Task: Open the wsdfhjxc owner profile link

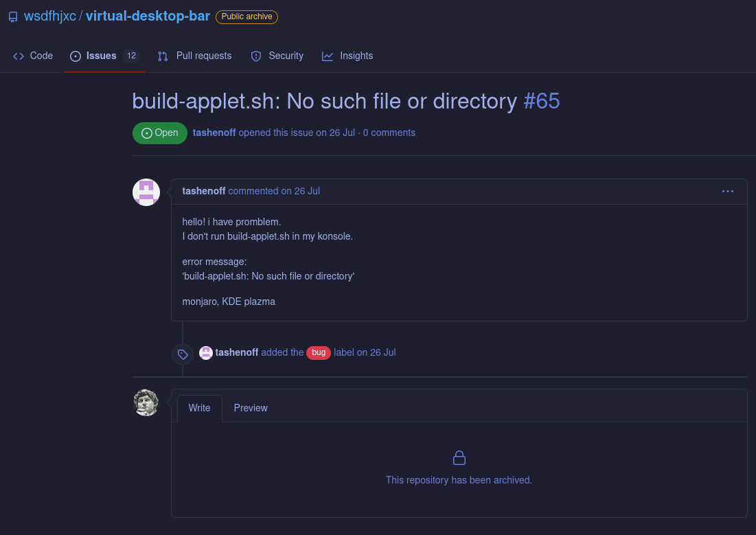Action: (x=50, y=16)
